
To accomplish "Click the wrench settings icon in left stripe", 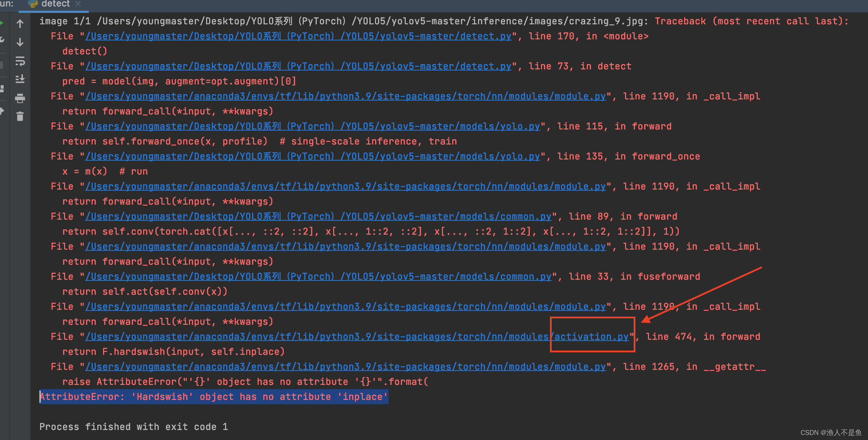I will point(2,39).
